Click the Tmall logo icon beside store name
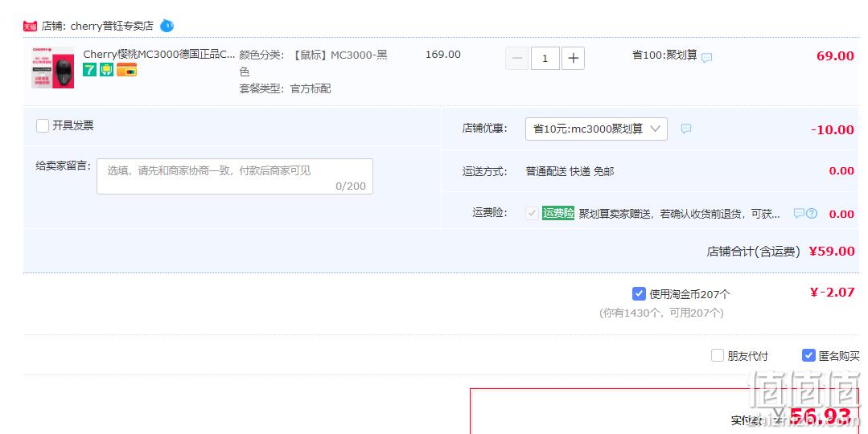This screenshot has width=868, height=434. [30, 26]
